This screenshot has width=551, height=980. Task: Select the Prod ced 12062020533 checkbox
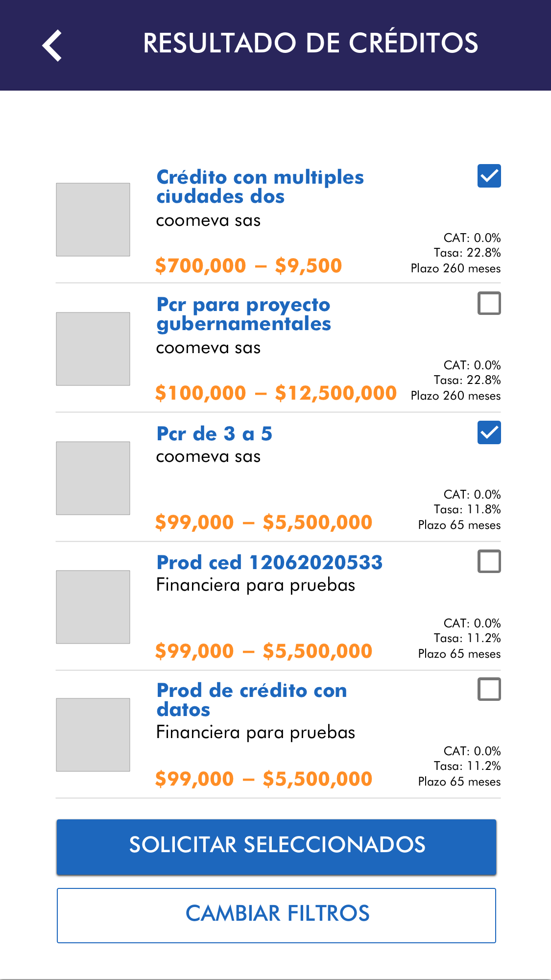pyautogui.click(x=489, y=561)
